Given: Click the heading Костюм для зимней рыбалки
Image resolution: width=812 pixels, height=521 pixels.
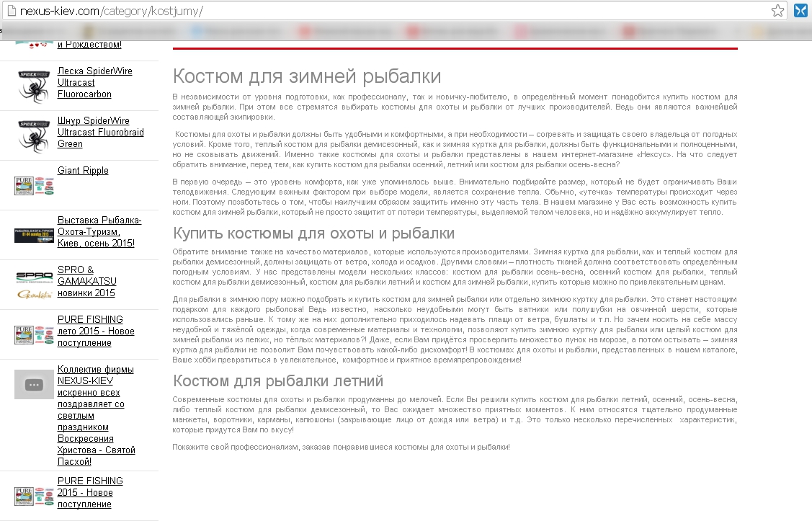Looking at the screenshot, I should point(307,76).
